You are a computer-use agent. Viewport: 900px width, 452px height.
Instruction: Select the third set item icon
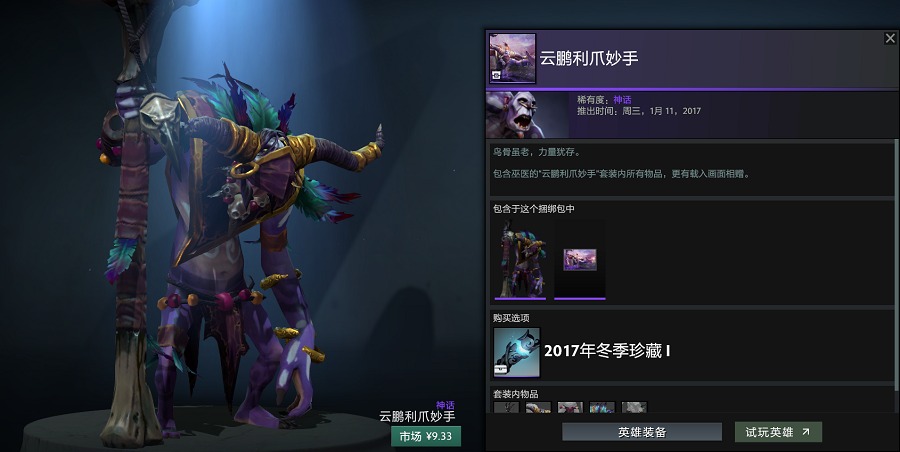pyautogui.click(x=570, y=407)
